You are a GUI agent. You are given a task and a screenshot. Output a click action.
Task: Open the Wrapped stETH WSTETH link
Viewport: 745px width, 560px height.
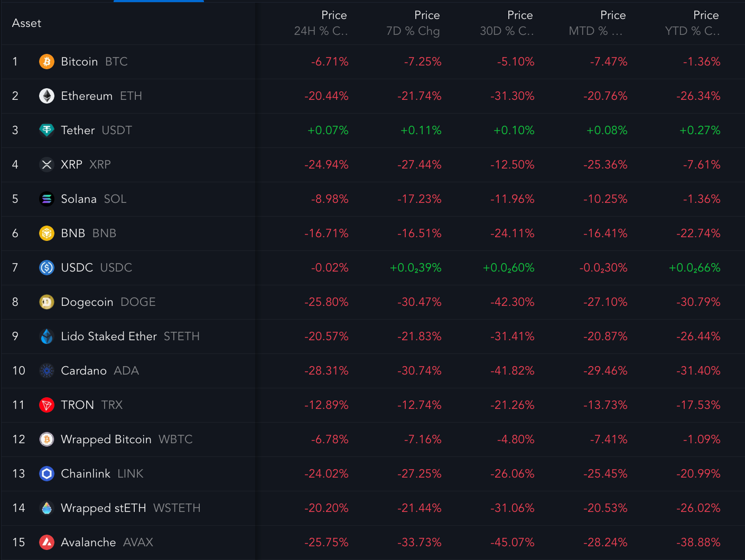coord(131,508)
